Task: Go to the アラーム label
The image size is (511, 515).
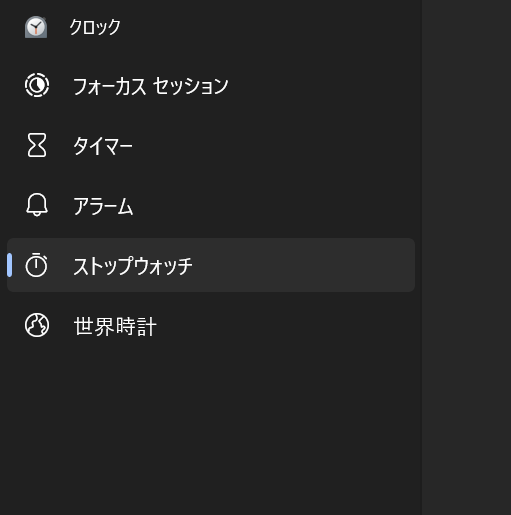Action: click(103, 206)
